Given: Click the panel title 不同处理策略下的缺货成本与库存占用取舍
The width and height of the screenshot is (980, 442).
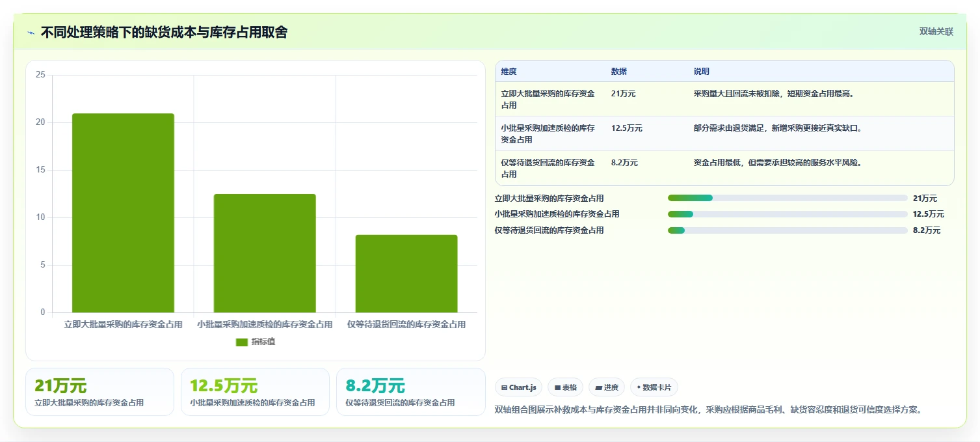Looking at the screenshot, I should 164,33.
